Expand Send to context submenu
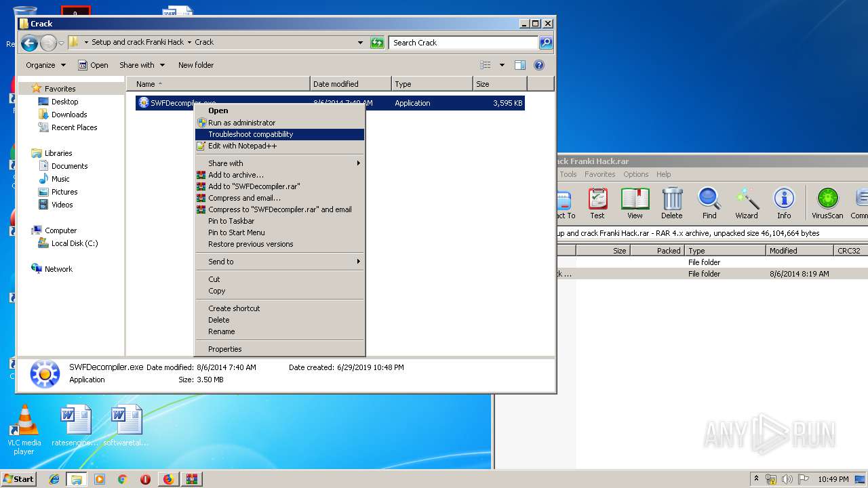Screen dimensions: 868x488 tap(279, 262)
